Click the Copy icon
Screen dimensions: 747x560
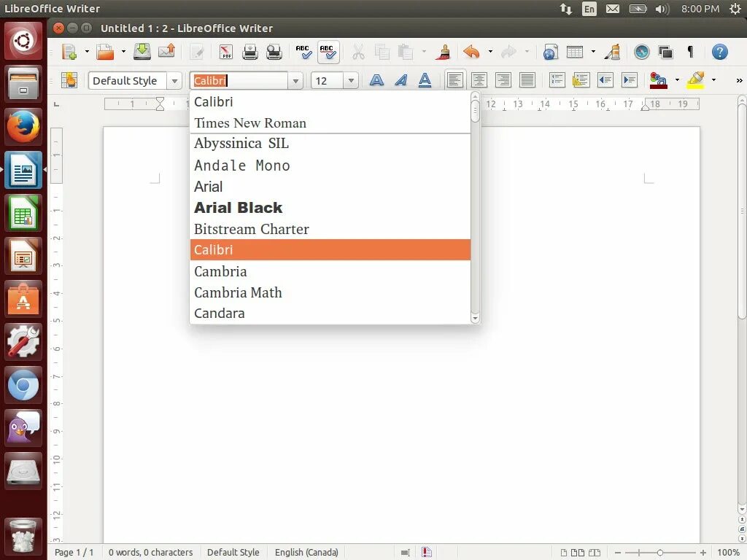[x=382, y=52]
